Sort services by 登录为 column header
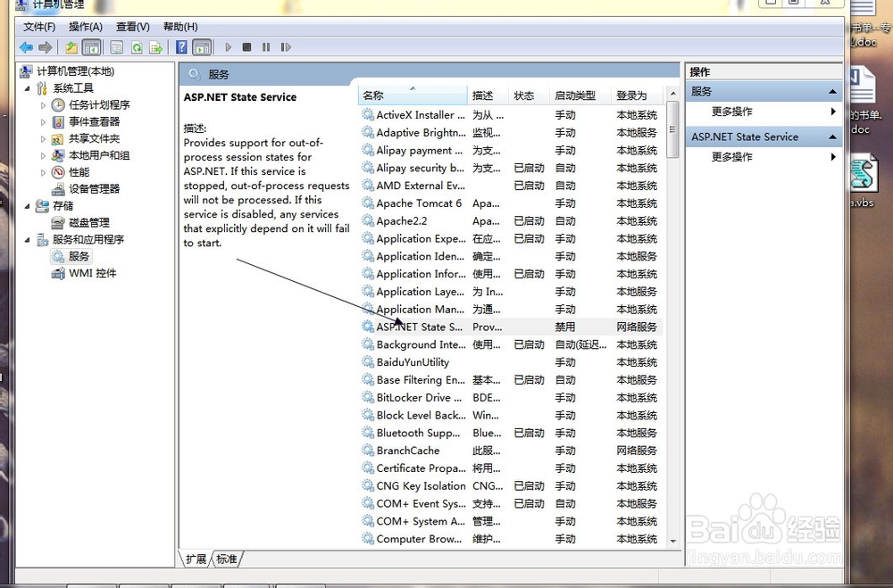893x588 pixels. (638, 95)
